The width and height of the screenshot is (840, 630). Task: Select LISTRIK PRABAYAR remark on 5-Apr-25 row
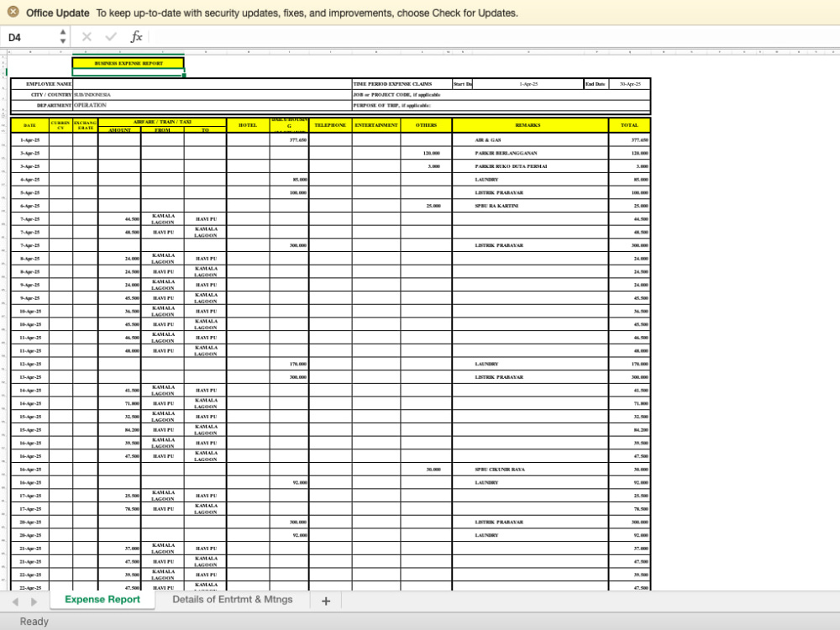point(530,192)
